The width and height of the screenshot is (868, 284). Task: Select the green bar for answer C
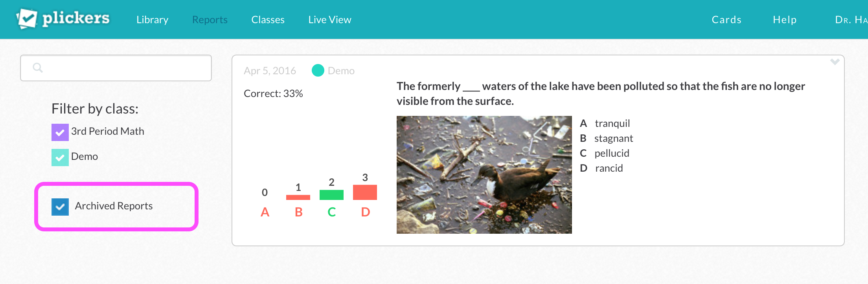tap(331, 195)
